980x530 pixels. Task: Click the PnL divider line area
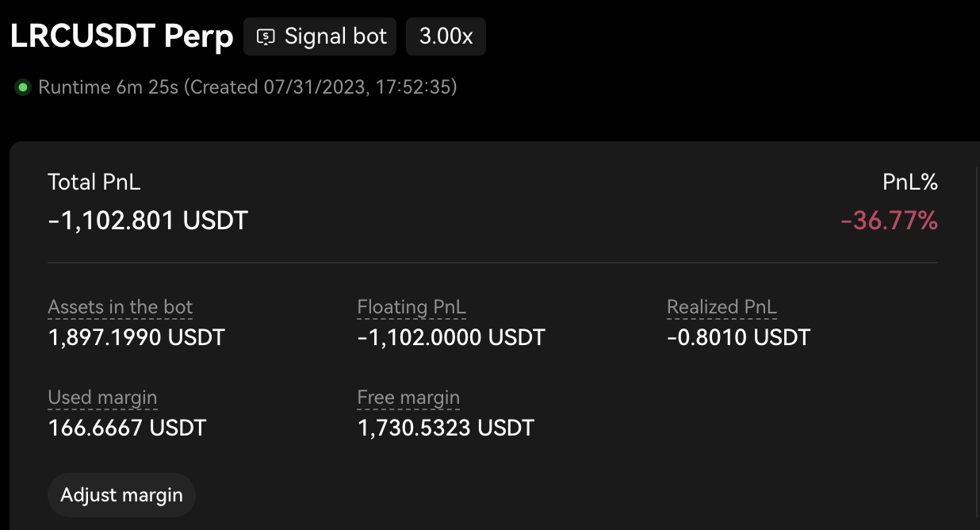tap(492, 258)
